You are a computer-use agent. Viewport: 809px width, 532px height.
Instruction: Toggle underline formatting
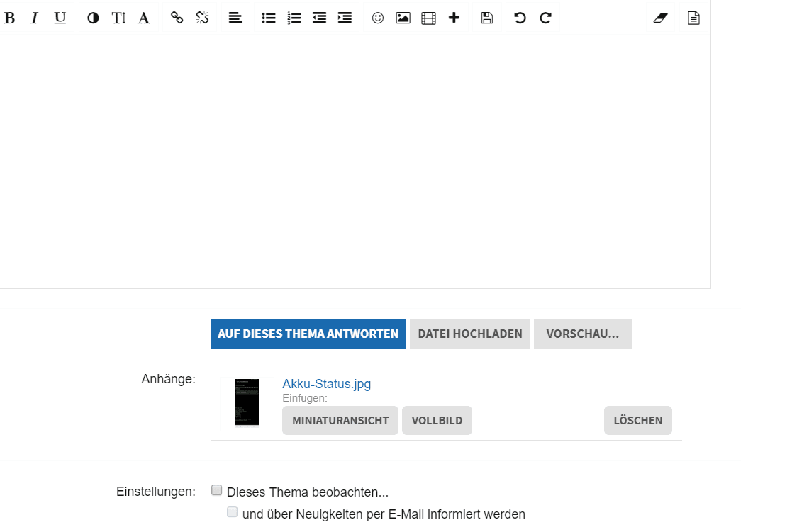pyautogui.click(x=60, y=18)
